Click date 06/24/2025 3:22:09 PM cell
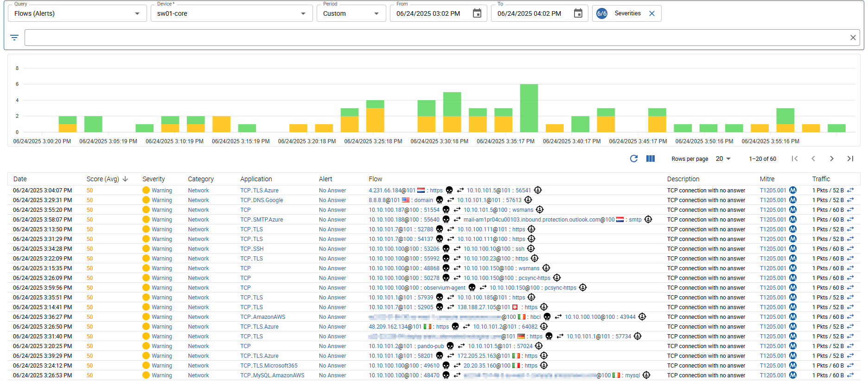Screen dimensions: 868x381 pyautogui.click(x=43, y=259)
